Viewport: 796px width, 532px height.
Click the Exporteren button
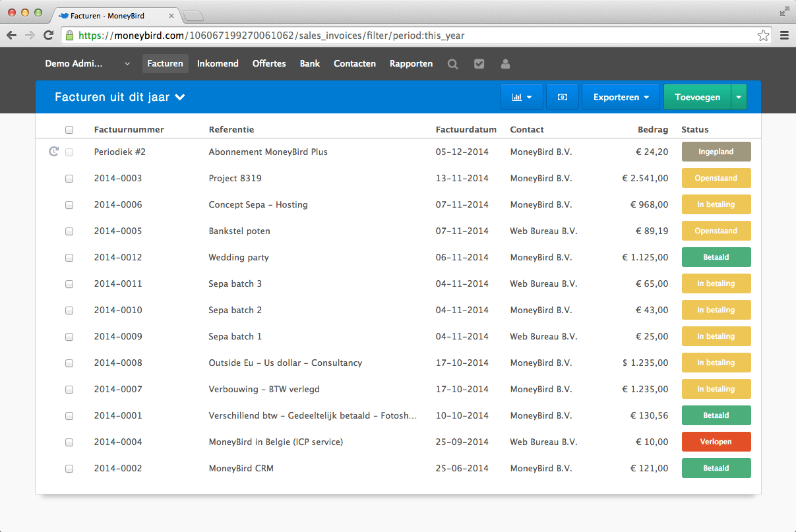pyautogui.click(x=616, y=96)
